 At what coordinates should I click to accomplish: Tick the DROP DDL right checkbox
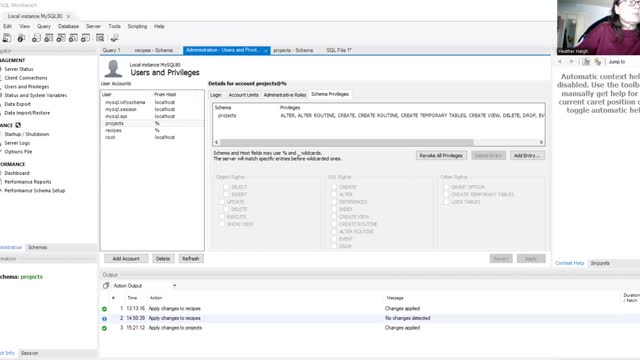[334, 246]
